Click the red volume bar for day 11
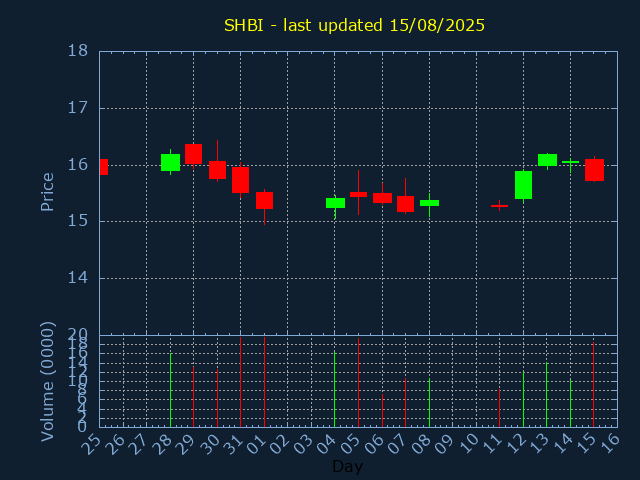 [500, 408]
